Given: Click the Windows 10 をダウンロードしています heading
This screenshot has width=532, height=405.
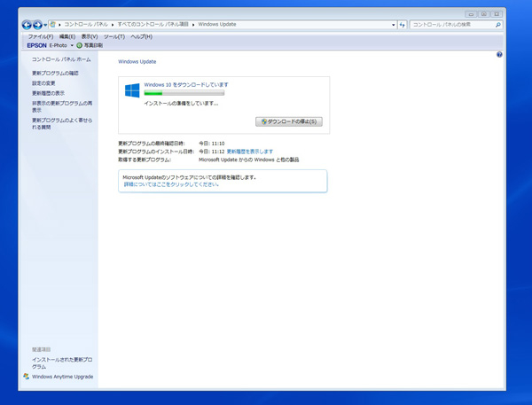Looking at the screenshot, I should click(186, 85).
